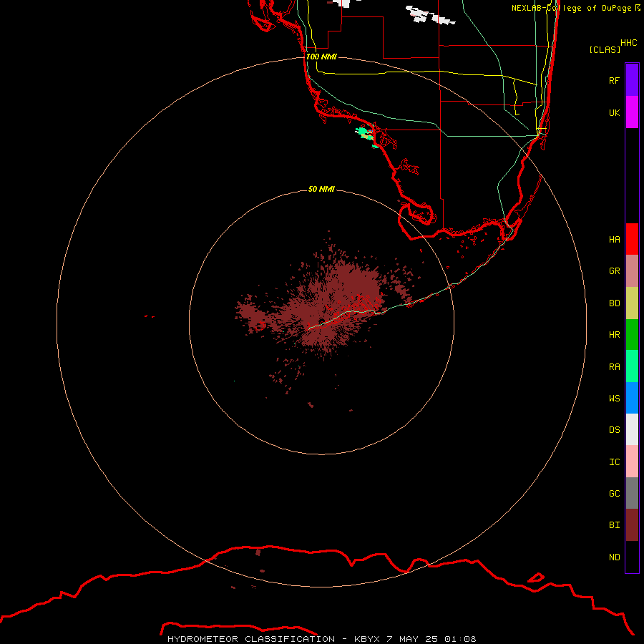
Task: Click the green rain echo near the coast
Action: point(364,134)
